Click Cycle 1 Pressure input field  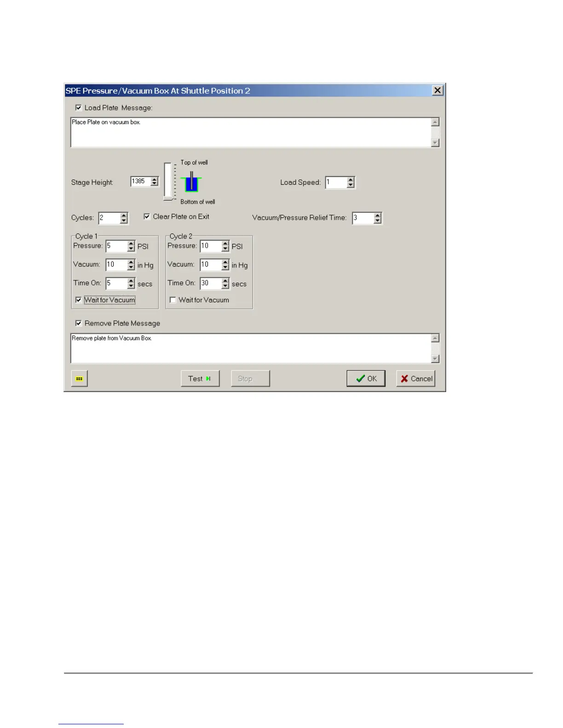(117, 246)
